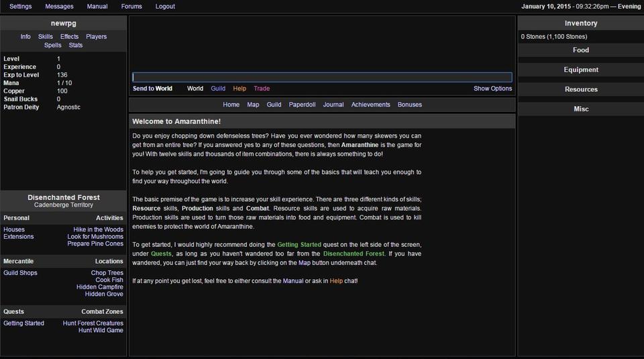This screenshot has height=359, width=644.
Task: Select Hunt Forest Creatures combat zone
Action: [93, 323]
